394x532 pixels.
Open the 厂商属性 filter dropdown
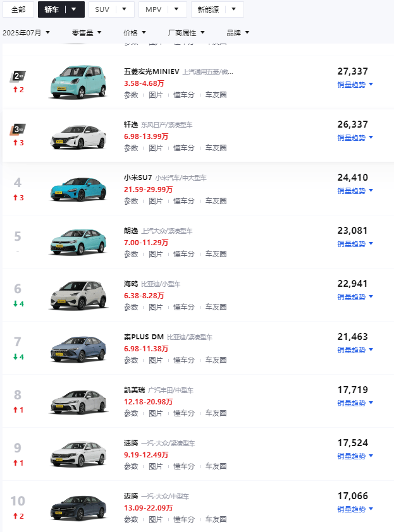tap(186, 33)
